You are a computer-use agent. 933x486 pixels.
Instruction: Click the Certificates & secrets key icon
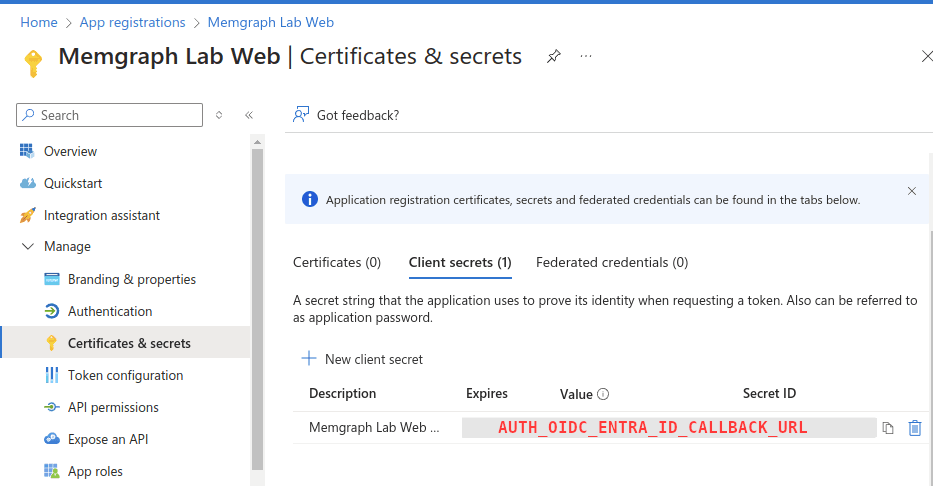(x=52, y=343)
